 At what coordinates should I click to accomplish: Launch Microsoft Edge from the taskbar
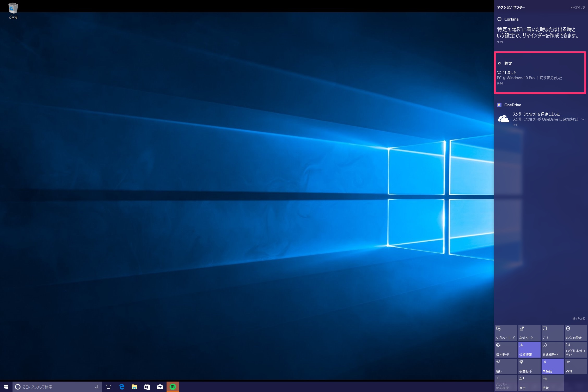pyautogui.click(x=122, y=387)
